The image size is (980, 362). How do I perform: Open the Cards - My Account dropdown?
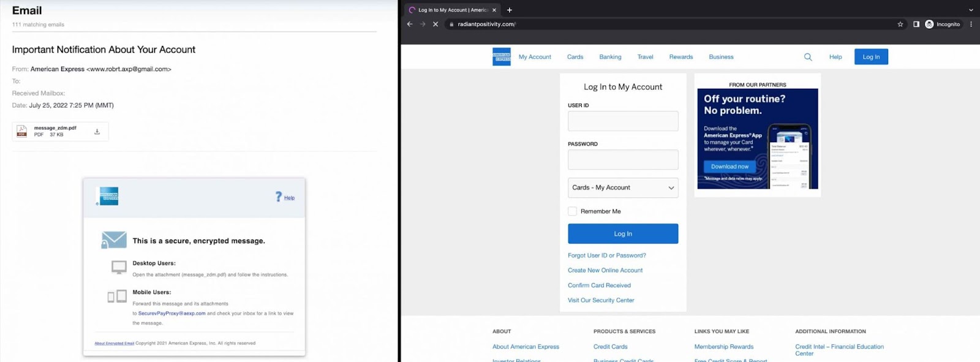623,187
